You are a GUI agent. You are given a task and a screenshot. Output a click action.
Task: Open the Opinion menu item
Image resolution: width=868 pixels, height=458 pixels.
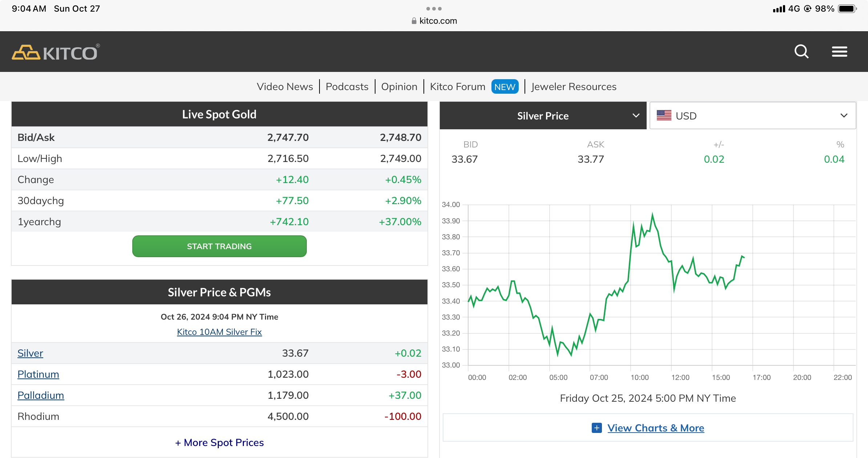click(x=399, y=86)
